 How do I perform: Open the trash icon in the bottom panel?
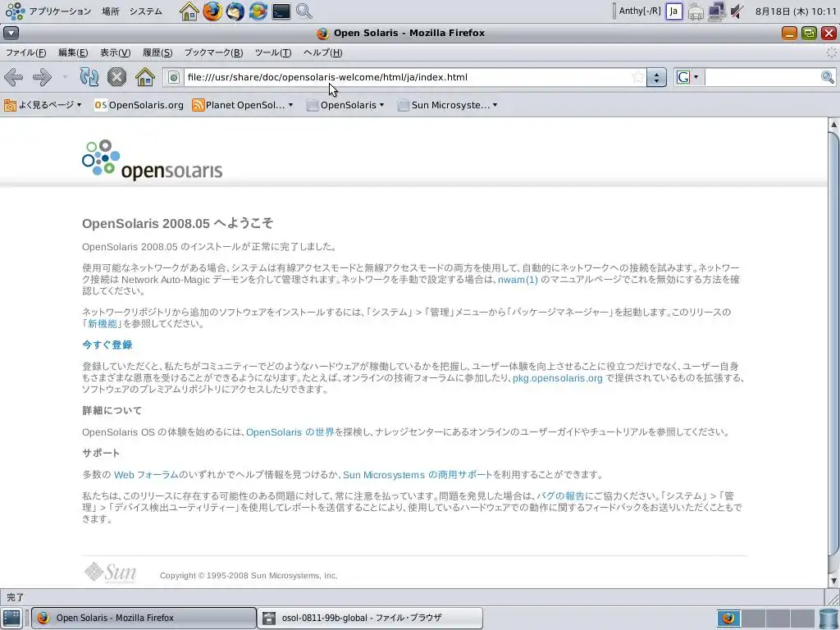[x=829, y=619]
